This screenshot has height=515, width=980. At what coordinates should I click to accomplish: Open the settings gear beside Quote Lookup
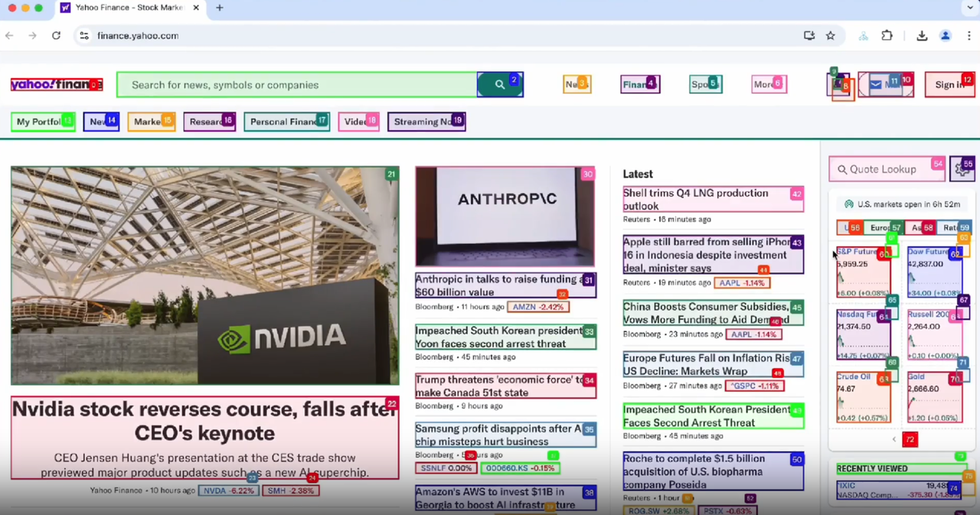[x=962, y=169]
